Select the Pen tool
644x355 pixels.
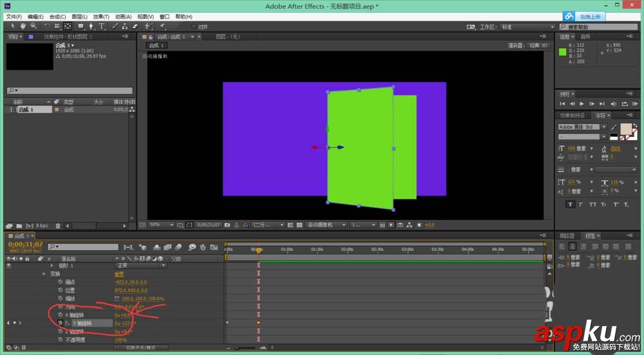[x=91, y=26]
